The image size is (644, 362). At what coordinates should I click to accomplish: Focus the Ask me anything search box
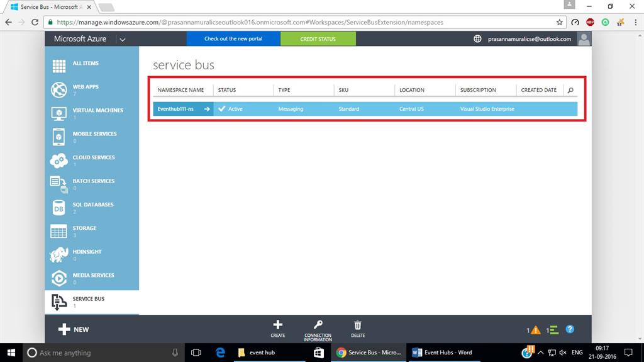103,353
